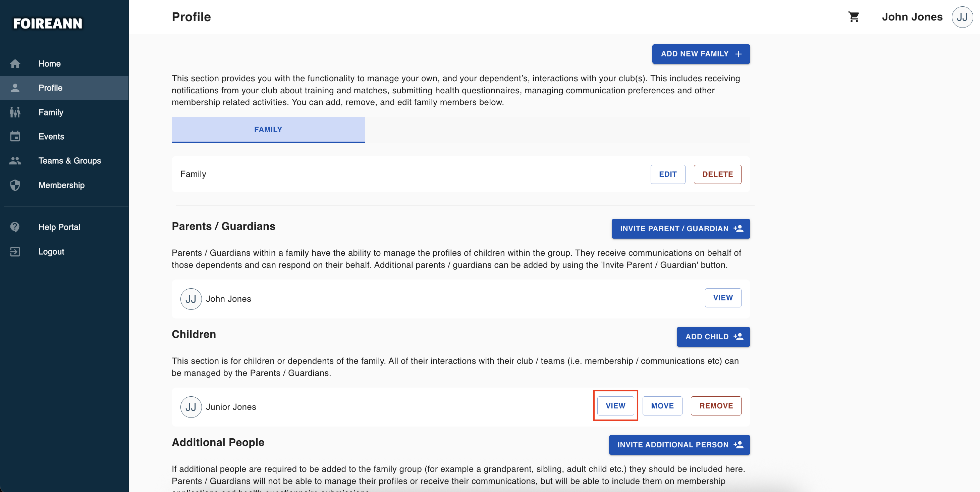Open Home in the sidebar
Screen dimensions: 980x492
pyautogui.click(x=64, y=63)
